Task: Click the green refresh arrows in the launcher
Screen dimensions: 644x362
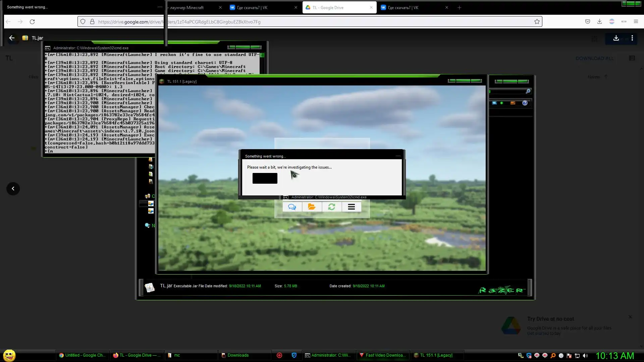Action: pos(331,207)
